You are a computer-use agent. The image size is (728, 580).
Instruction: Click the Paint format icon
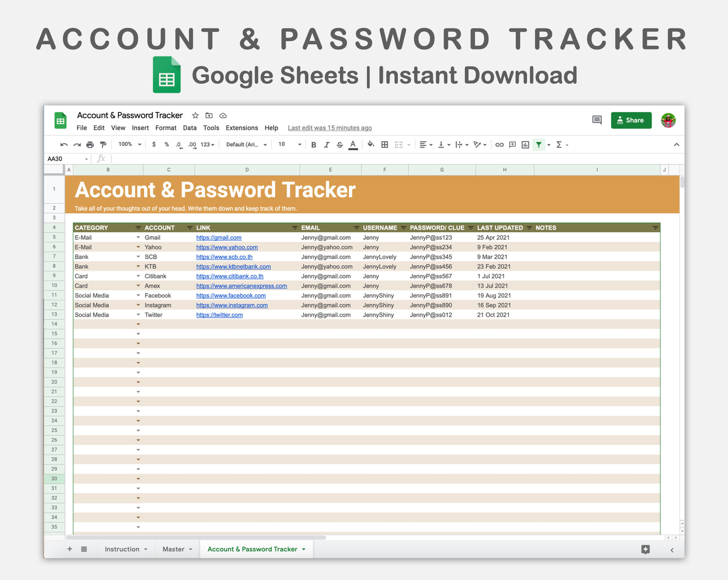point(103,144)
